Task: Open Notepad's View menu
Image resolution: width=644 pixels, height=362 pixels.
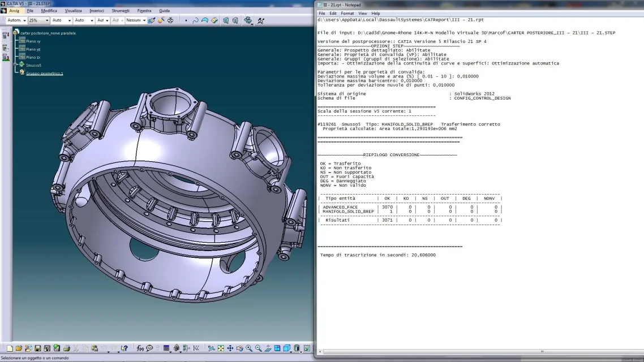Action: tap(363, 13)
